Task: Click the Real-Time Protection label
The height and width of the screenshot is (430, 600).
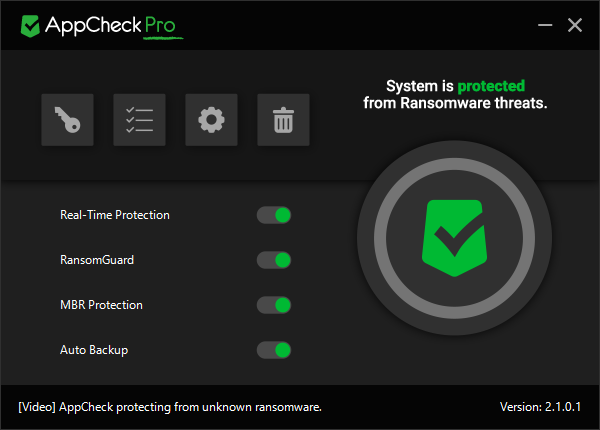Action: coord(115,215)
